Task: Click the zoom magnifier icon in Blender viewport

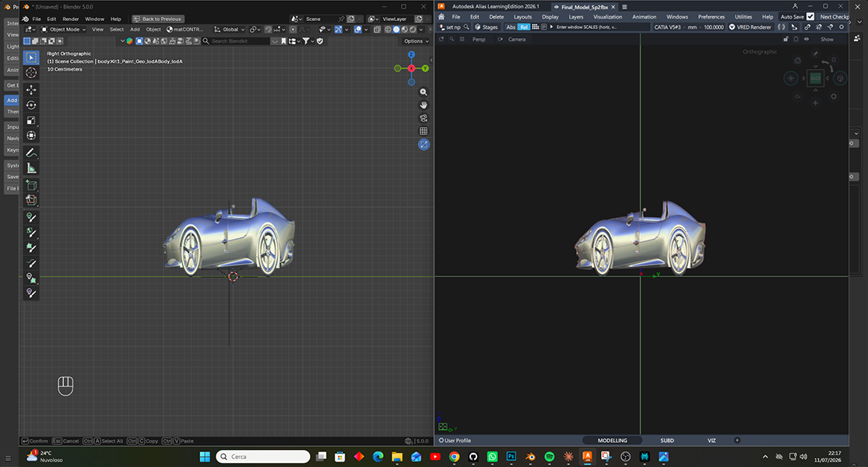Action: 423,93
